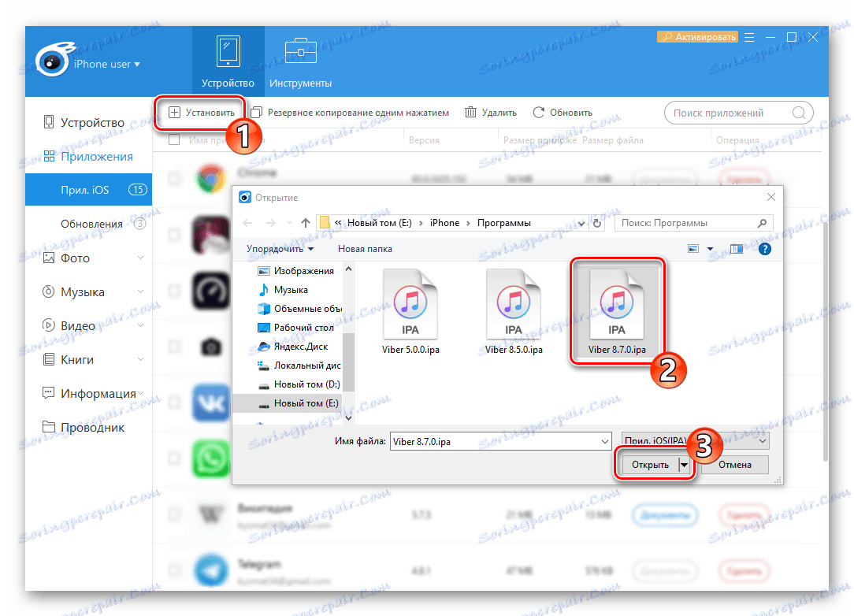Focus the Поиск: Программы search box
The width and height of the screenshot is (854, 616).
(693, 223)
